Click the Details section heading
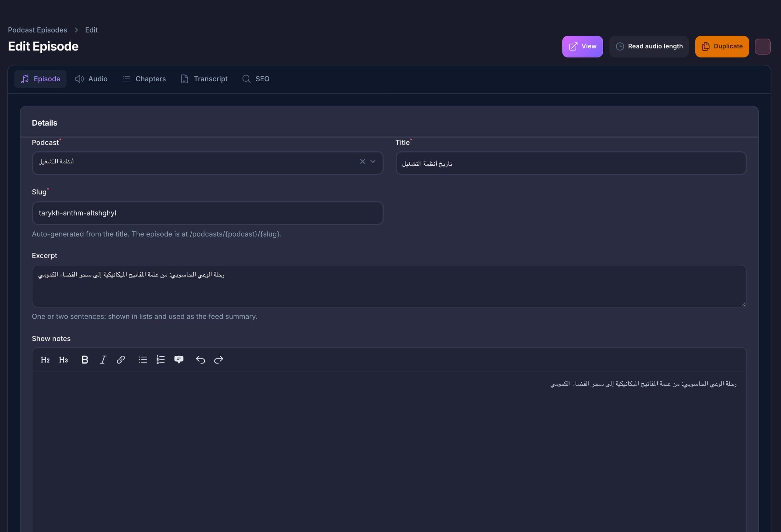781x532 pixels. pos(44,123)
